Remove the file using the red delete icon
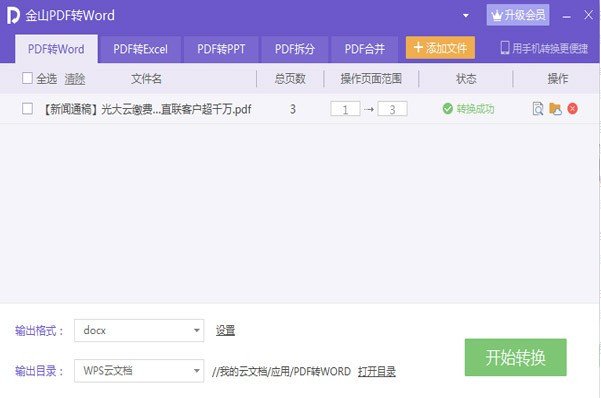601x398 pixels. pos(573,109)
